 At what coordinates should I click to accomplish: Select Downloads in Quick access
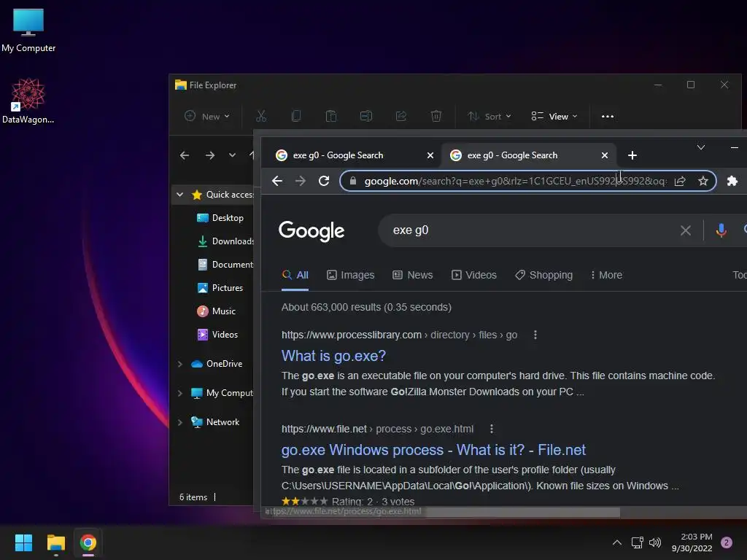(225, 241)
